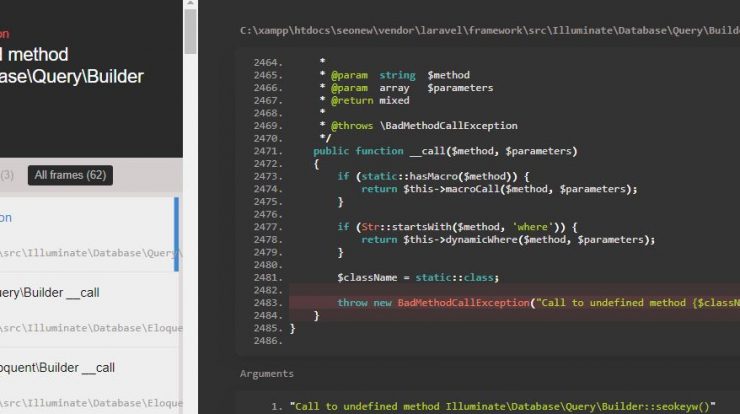Click line 2477 with Str::startsWith check

tap(457, 227)
